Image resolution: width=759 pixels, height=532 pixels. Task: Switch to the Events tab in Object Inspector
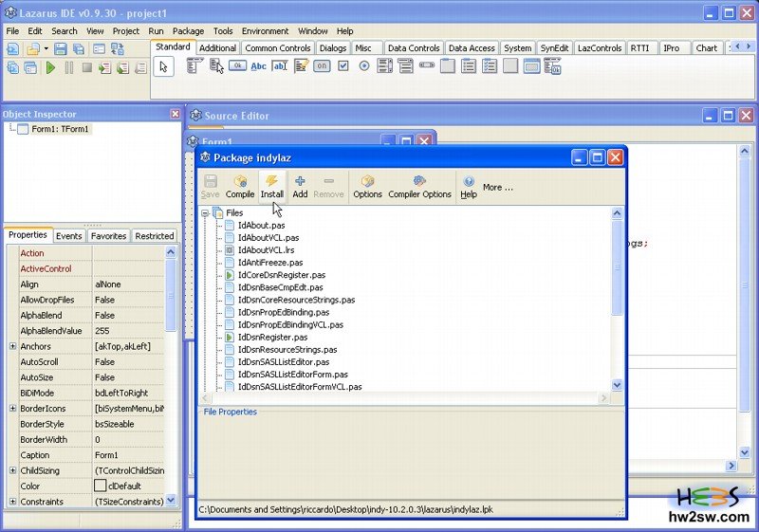click(68, 236)
